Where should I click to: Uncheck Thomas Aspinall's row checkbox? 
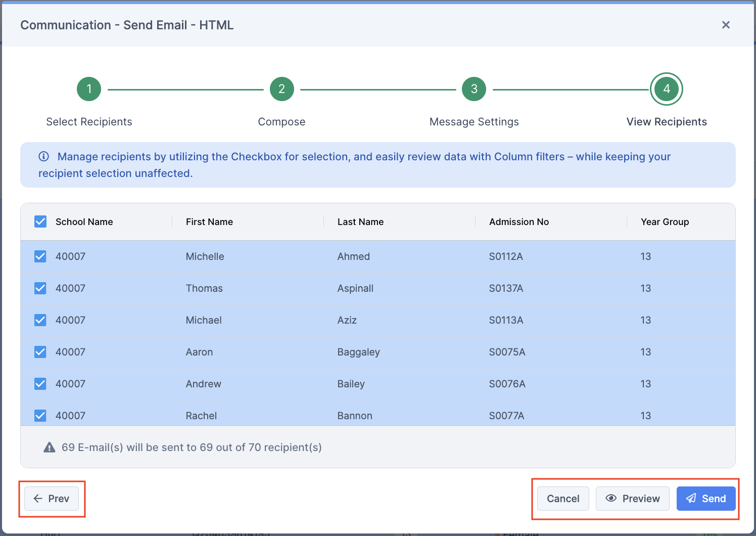click(40, 288)
